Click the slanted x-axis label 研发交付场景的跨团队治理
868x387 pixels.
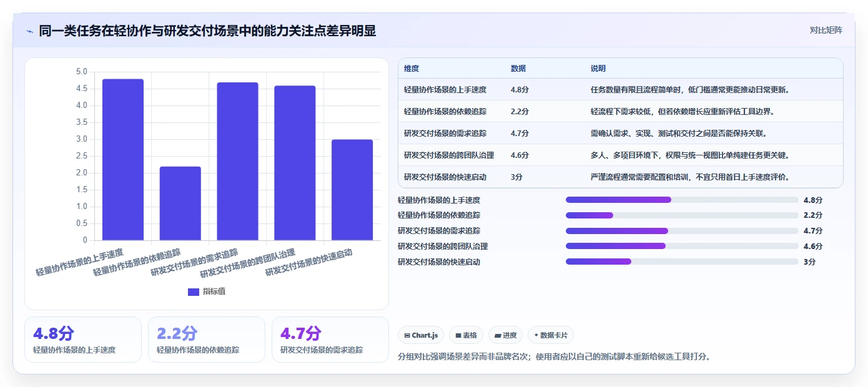[248, 264]
